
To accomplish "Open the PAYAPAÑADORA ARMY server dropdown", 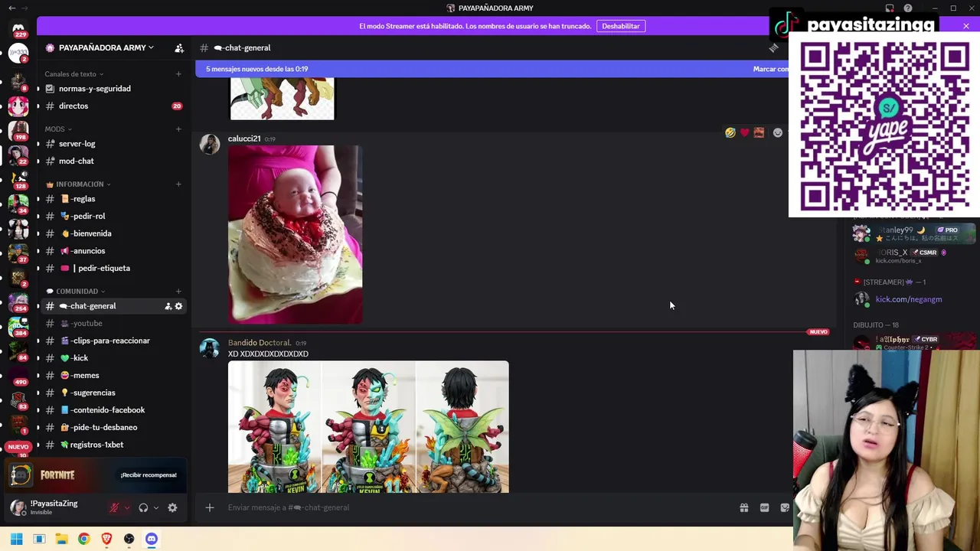I will point(106,47).
